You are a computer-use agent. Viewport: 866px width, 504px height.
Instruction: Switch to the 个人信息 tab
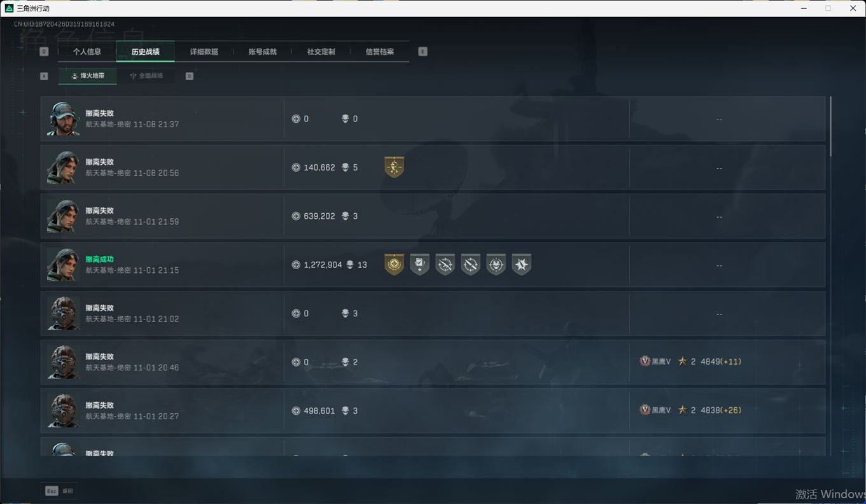click(87, 52)
